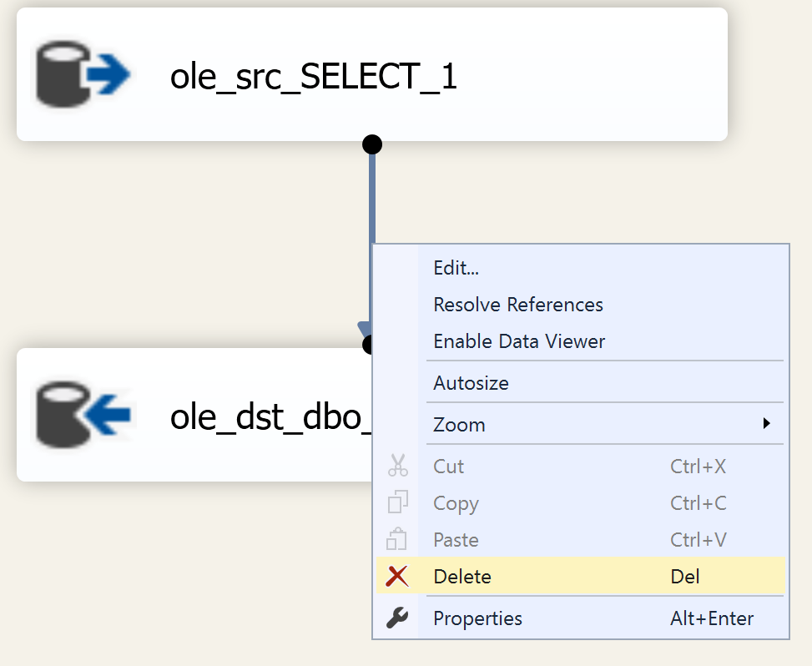Click the OLE DB source database icon
The image size is (812, 666).
click(x=83, y=74)
